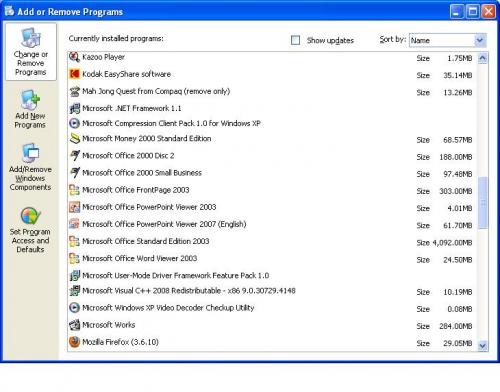
Task: Open Set Program Access and Defaults
Action: [30, 230]
